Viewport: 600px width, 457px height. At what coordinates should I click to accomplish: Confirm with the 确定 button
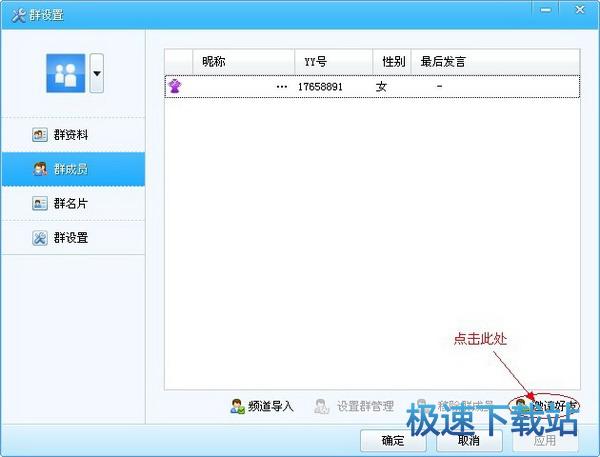[x=393, y=441]
